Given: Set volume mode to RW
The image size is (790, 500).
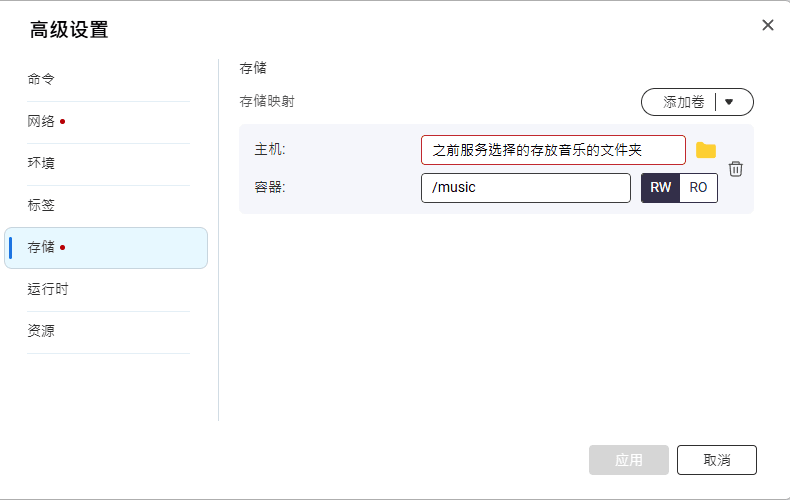Looking at the screenshot, I should [661, 188].
